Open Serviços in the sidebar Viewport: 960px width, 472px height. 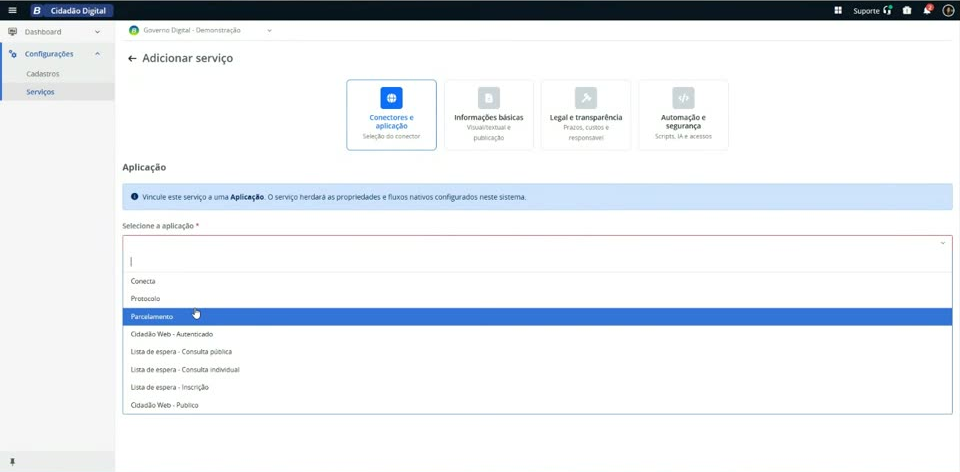click(x=40, y=92)
